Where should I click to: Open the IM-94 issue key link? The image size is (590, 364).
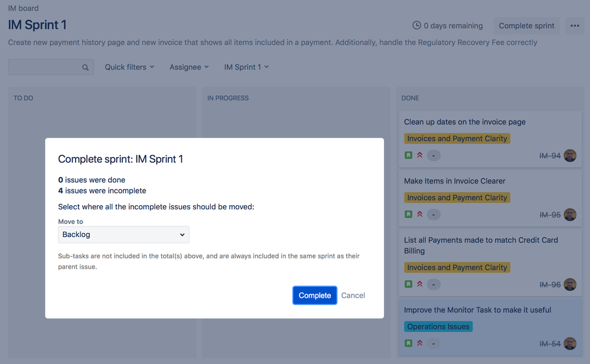550,156
